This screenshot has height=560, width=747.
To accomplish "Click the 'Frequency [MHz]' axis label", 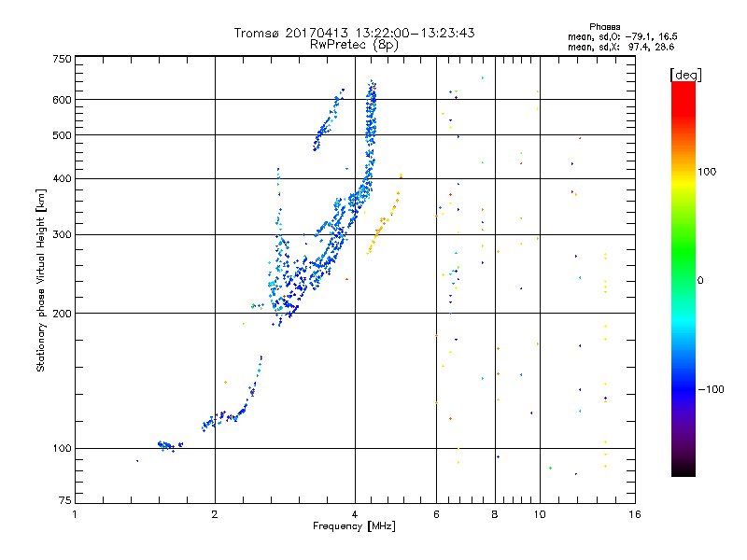I will [354, 526].
